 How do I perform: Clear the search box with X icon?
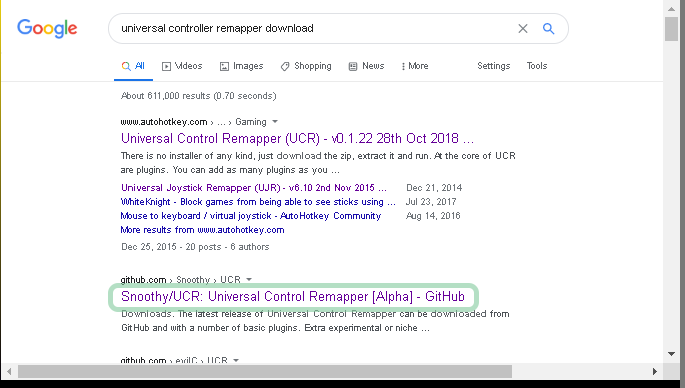click(x=523, y=28)
